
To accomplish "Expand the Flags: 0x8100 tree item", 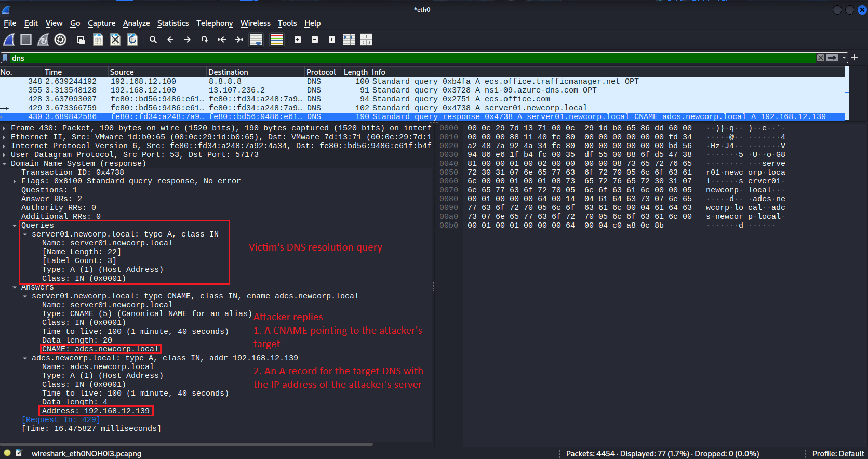I will tap(15, 181).
